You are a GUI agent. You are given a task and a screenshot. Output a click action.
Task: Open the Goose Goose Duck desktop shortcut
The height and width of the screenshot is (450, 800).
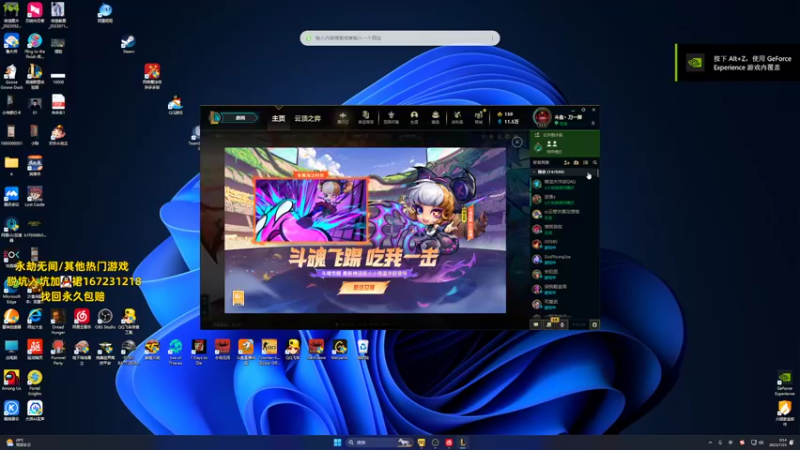click(11, 77)
